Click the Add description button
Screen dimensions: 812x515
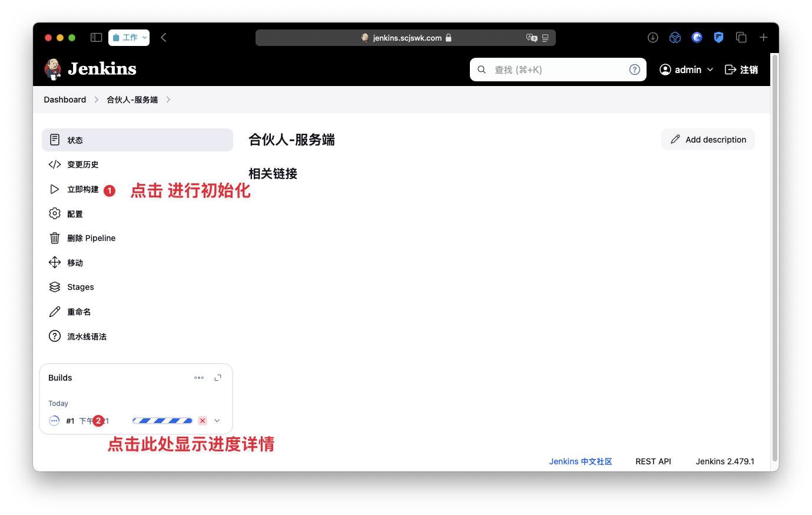point(708,140)
